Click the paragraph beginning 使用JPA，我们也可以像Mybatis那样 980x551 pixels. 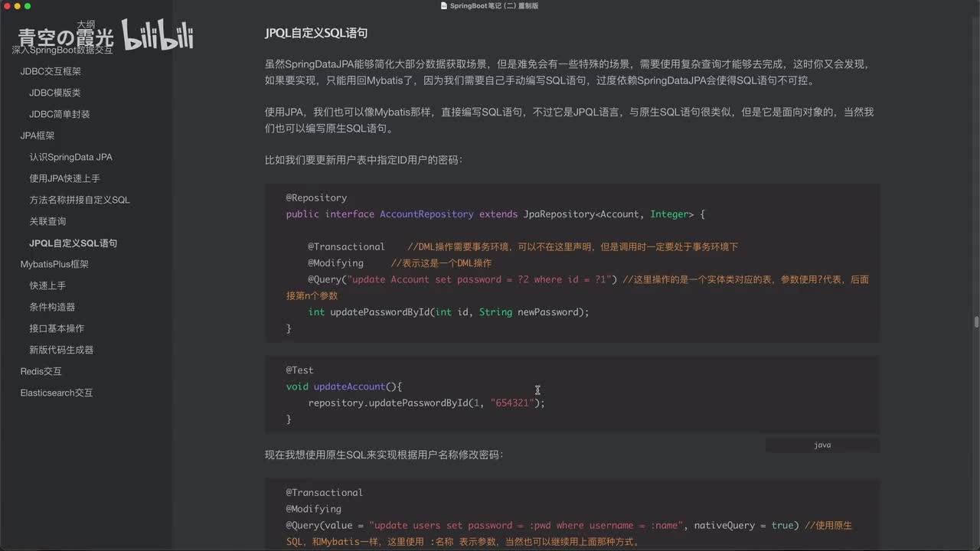click(569, 120)
